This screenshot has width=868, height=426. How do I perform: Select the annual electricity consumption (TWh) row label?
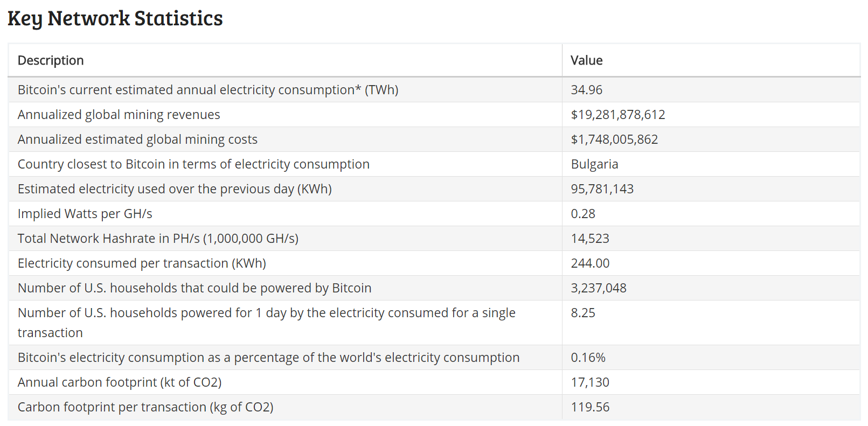[208, 90]
